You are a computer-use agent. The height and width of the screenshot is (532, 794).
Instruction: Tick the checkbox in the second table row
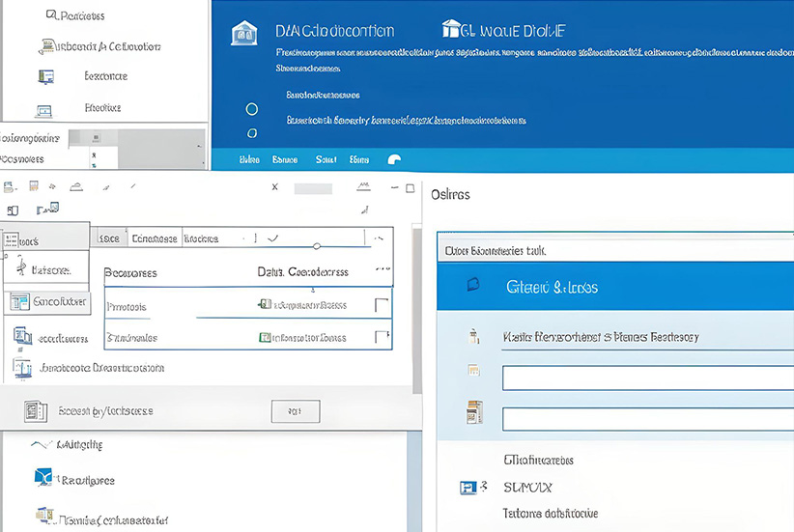tap(382, 338)
